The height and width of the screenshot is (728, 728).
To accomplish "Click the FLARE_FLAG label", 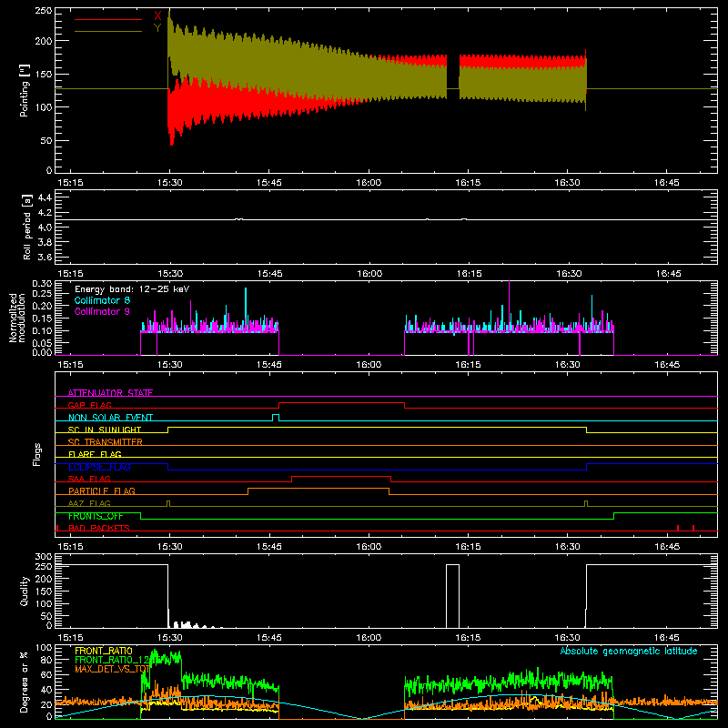I will coord(95,454).
